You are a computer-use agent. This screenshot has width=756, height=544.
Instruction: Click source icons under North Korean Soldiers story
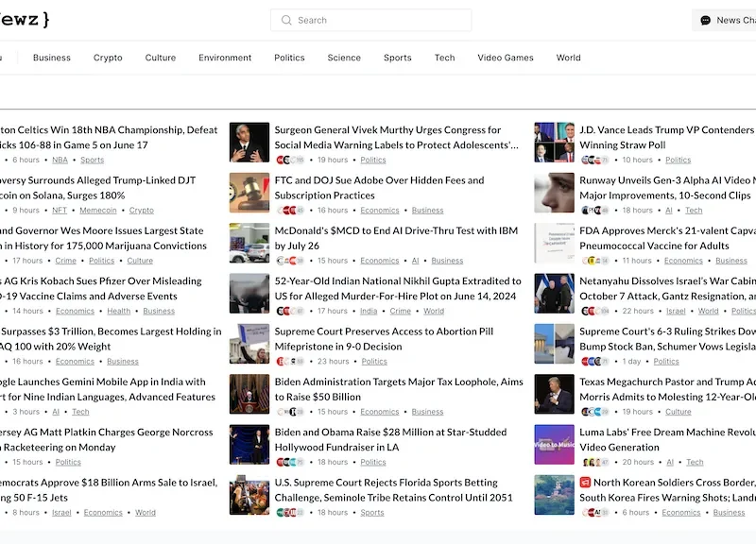pos(595,513)
